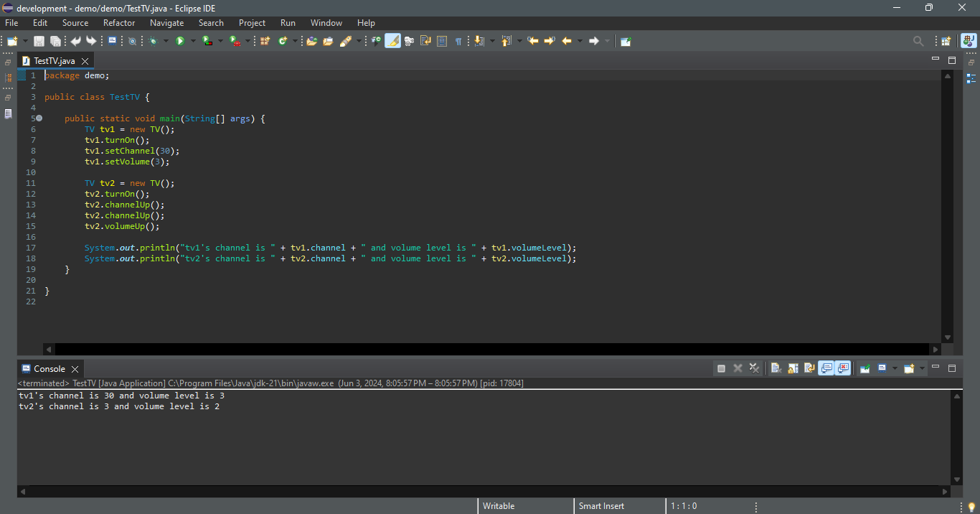Image resolution: width=980 pixels, height=514 pixels.
Task: Toggle show console when standard output changes
Action: pos(826,368)
